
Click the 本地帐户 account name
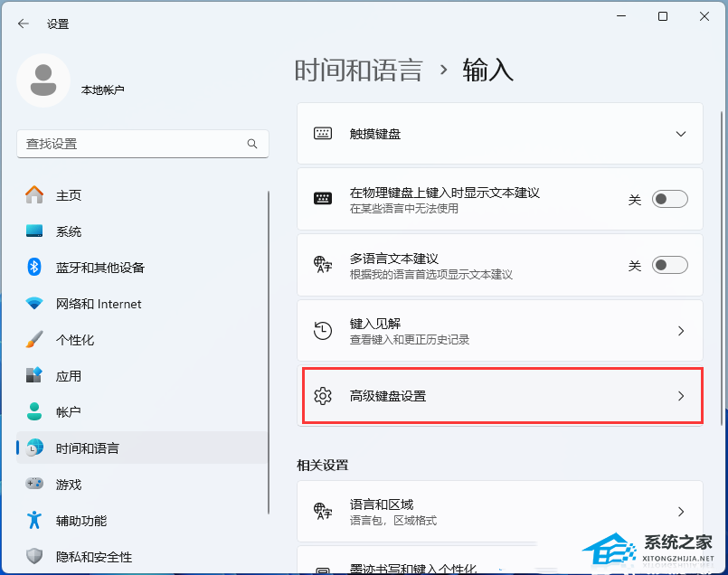pyautogui.click(x=102, y=90)
